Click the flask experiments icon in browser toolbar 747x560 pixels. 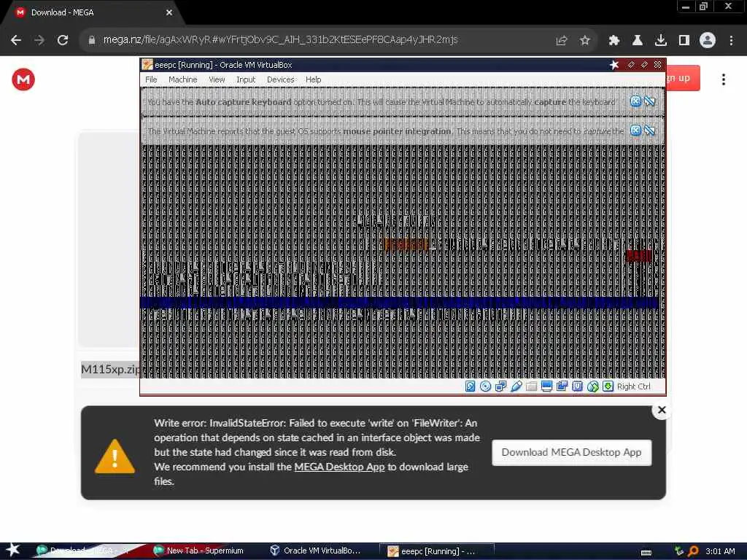[638, 41]
